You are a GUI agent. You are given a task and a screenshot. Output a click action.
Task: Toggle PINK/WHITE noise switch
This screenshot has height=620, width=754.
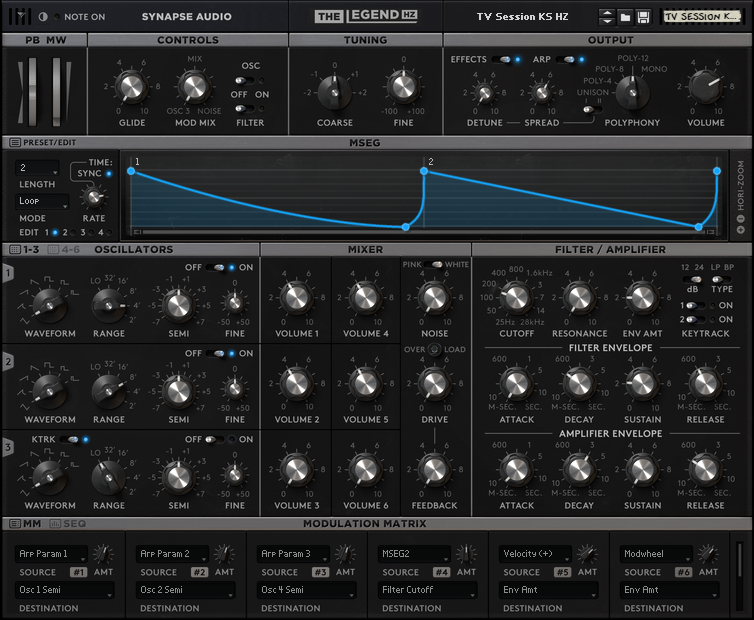433,265
